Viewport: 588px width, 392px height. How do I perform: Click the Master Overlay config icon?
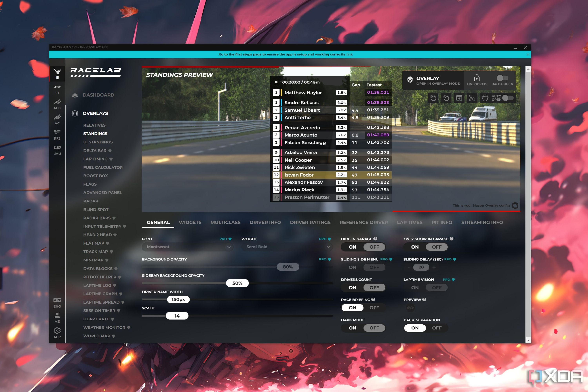tap(515, 206)
